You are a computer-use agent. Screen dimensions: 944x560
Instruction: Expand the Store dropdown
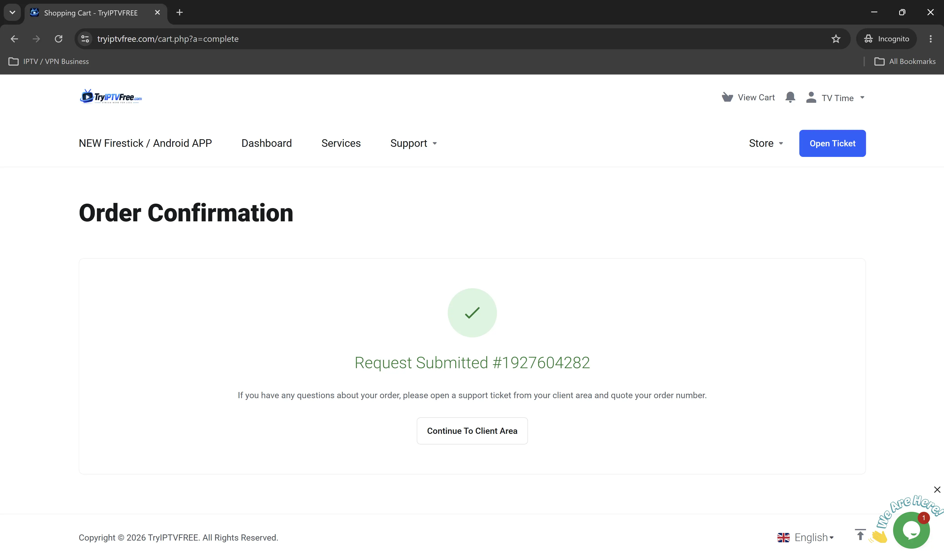pyautogui.click(x=766, y=143)
